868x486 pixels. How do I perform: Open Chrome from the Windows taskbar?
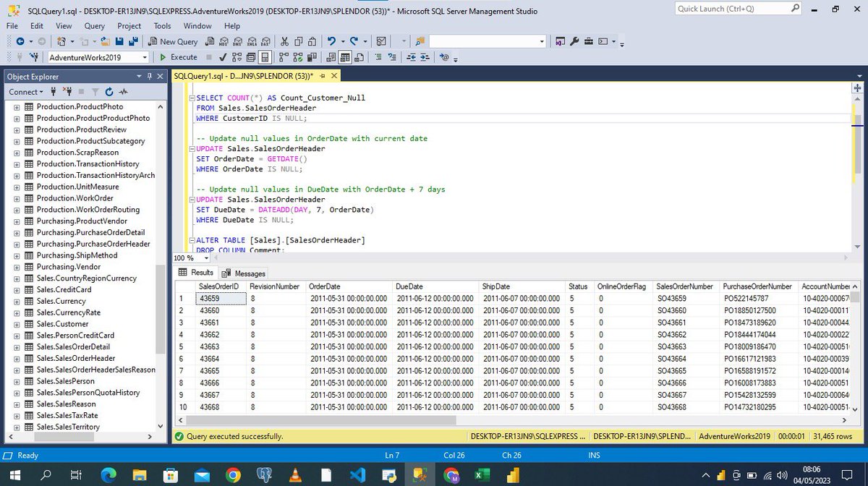[x=233, y=475]
